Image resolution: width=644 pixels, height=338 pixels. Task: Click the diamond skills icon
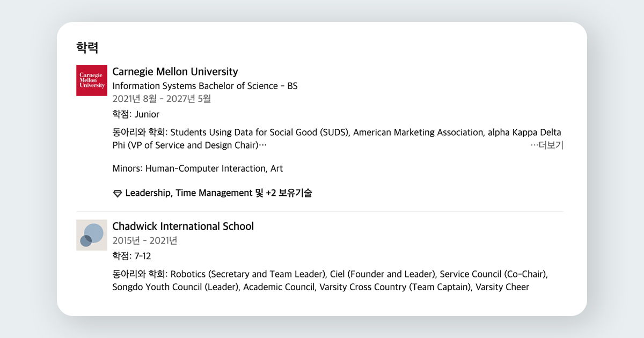tap(118, 193)
